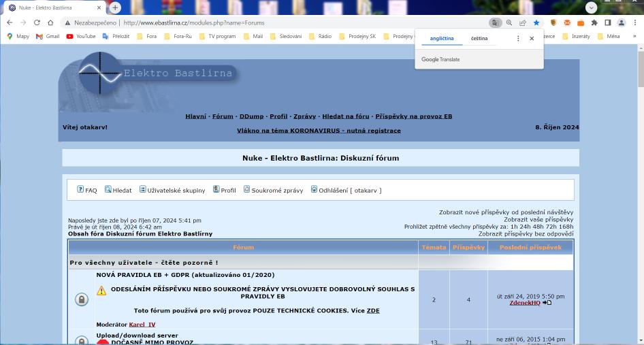The width and height of the screenshot is (644, 345).
Task: Toggle the browser side panel icon
Action: coord(607,22)
